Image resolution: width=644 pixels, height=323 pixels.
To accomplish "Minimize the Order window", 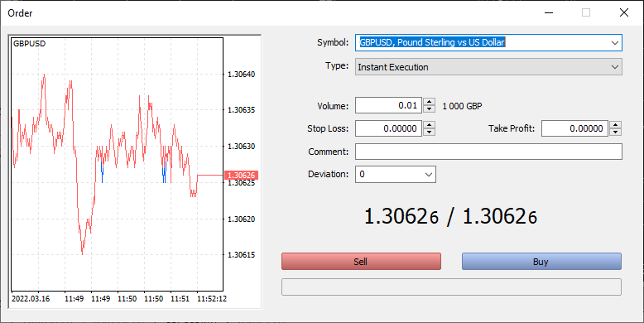I will (549, 12).
